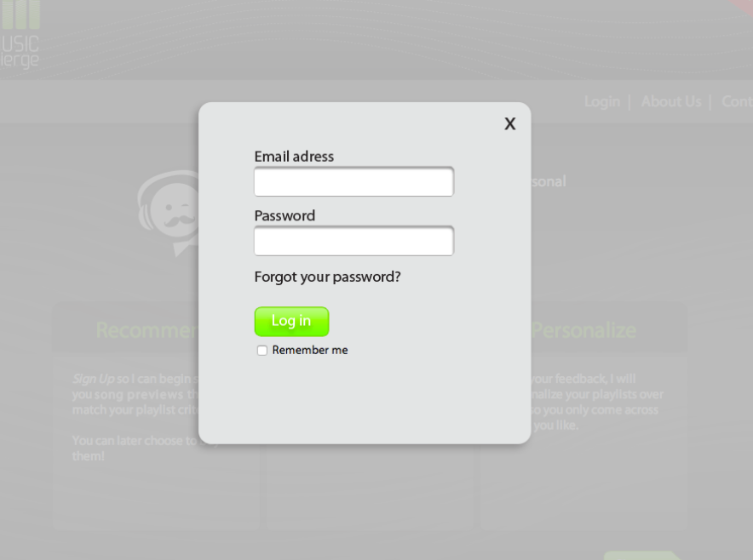Close the login dialog with the X
Image resolution: width=753 pixels, height=560 pixels.
coord(509,123)
